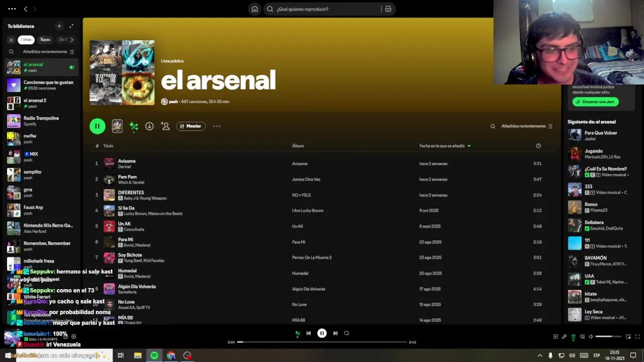Invite collaborators to the playlist
644x362 pixels.
point(165,126)
